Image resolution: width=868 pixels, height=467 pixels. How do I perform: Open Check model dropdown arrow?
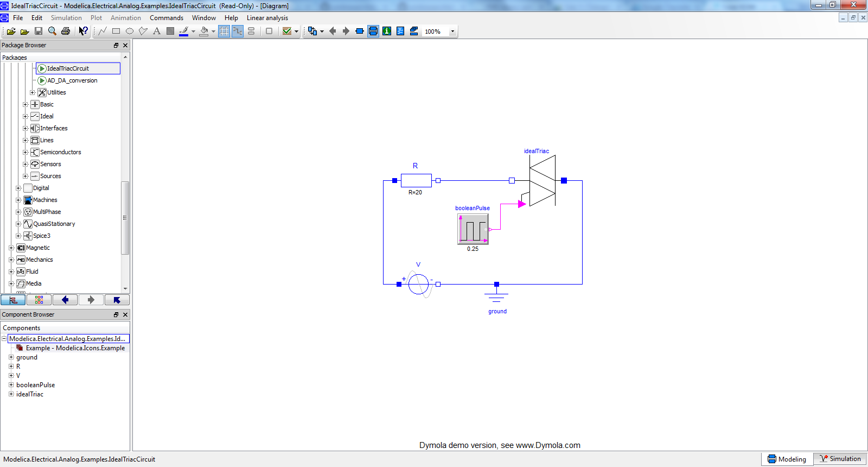[296, 31]
